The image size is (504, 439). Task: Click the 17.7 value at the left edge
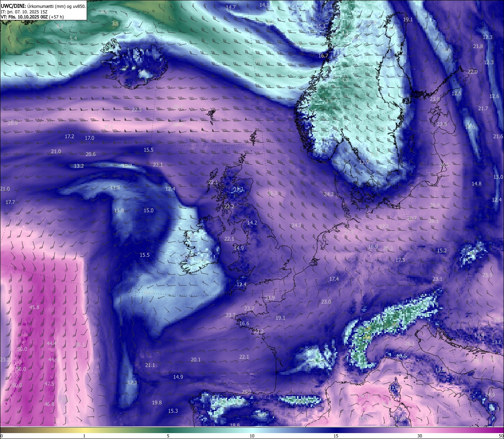click(x=10, y=202)
